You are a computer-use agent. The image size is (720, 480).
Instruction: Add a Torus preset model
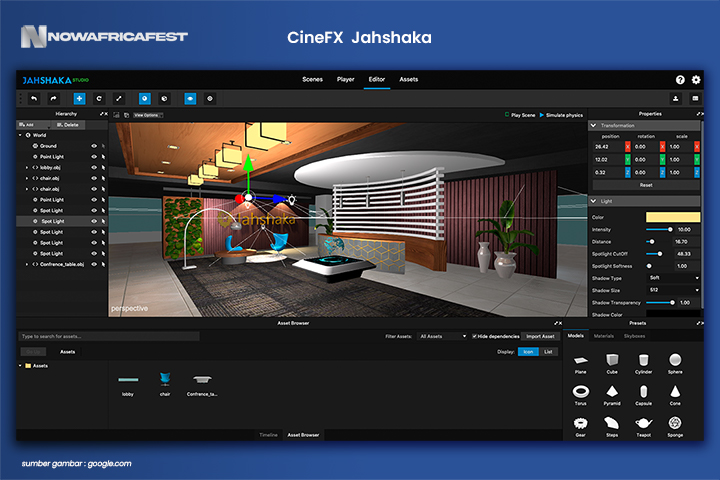[x=580, y=395]
